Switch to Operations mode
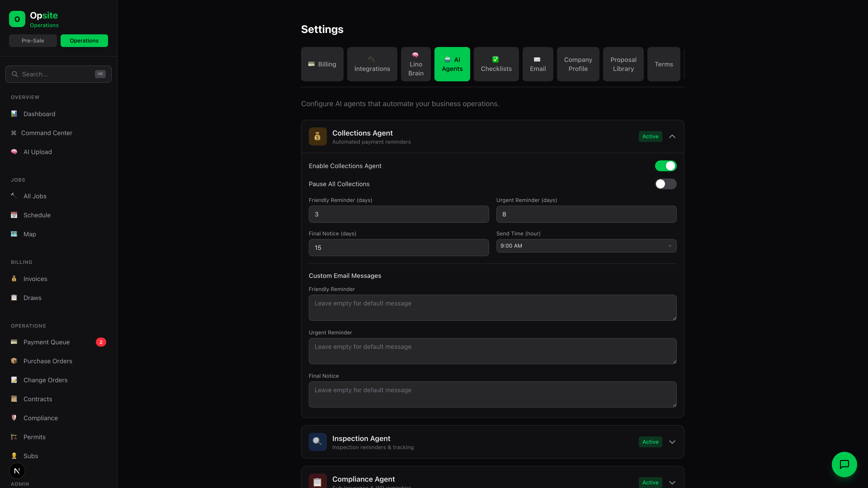Viewport: 868px width, 488px height. tap(84, 40)
